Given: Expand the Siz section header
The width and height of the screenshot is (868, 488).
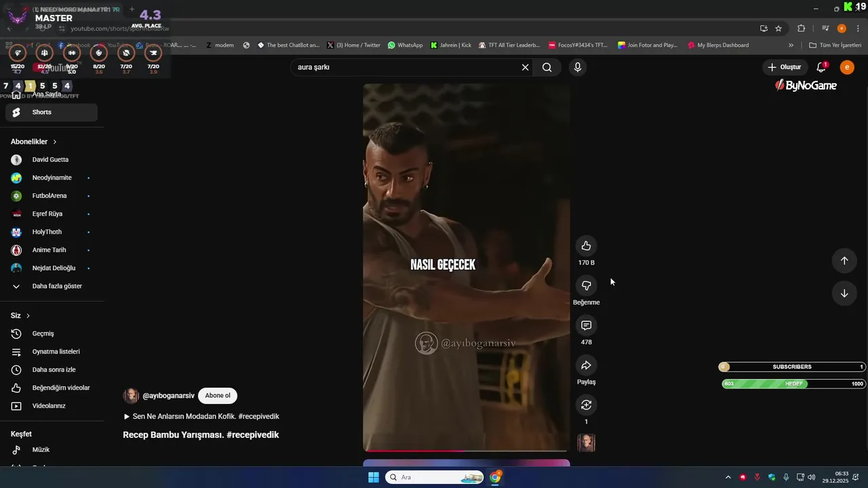Looking at the screenshot, I should tap(20, 316).
